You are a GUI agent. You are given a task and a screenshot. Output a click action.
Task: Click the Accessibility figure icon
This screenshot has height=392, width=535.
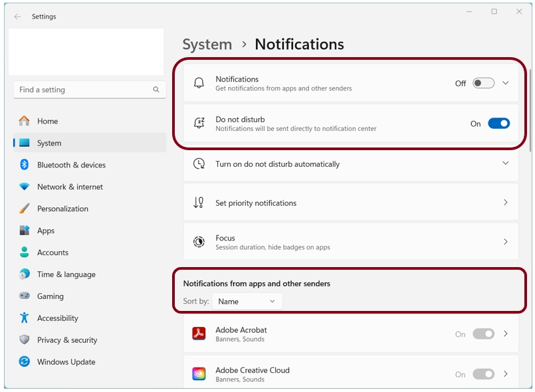[x=25, y=318]
